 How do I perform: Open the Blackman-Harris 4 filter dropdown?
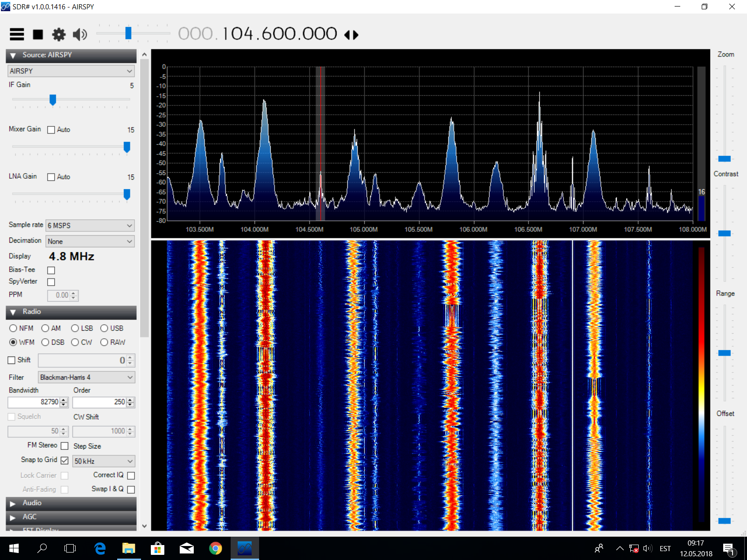(86, 377)
